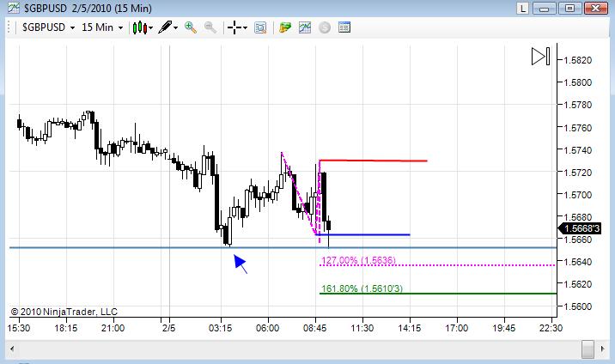Select the crosshair cursor icon

(x=234, y=27)
